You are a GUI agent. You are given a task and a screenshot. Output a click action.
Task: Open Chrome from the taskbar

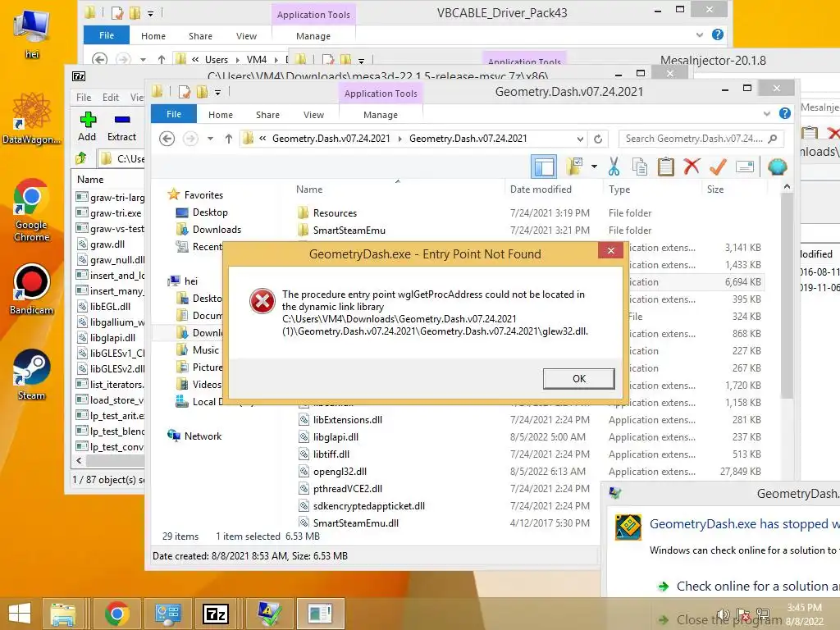tap(116, 614)
